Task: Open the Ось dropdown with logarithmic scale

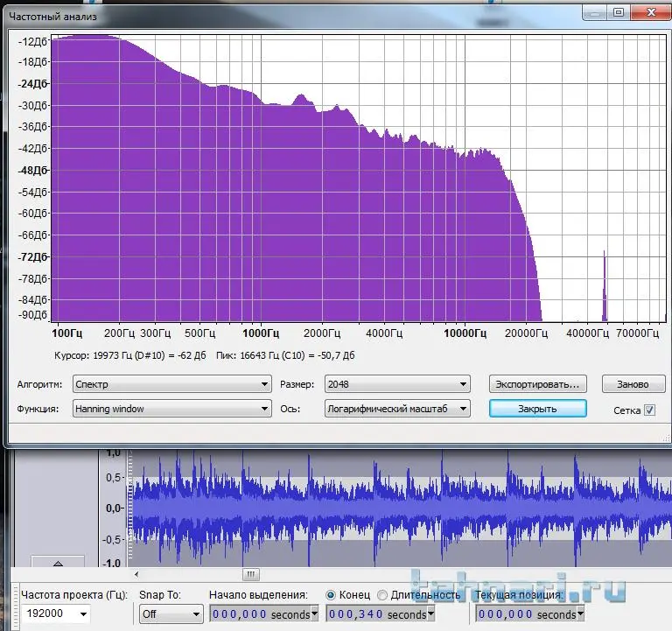Action: pos(396,409)
